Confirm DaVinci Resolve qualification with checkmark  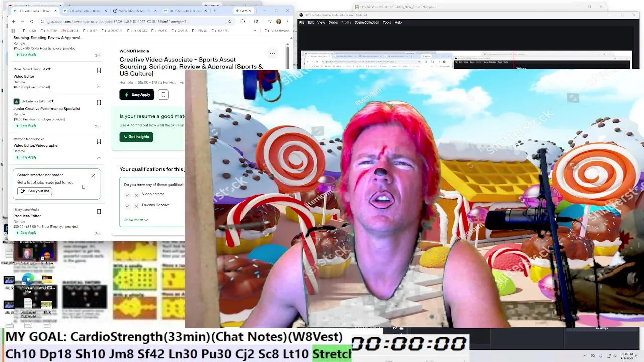(x=127, y=205)
